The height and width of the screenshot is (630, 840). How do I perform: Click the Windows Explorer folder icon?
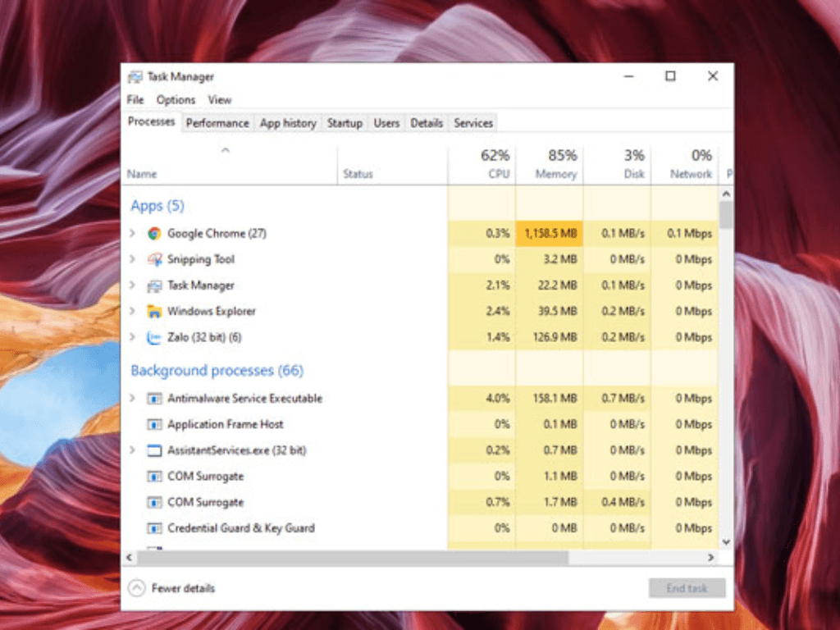click(x=154, y=312)
